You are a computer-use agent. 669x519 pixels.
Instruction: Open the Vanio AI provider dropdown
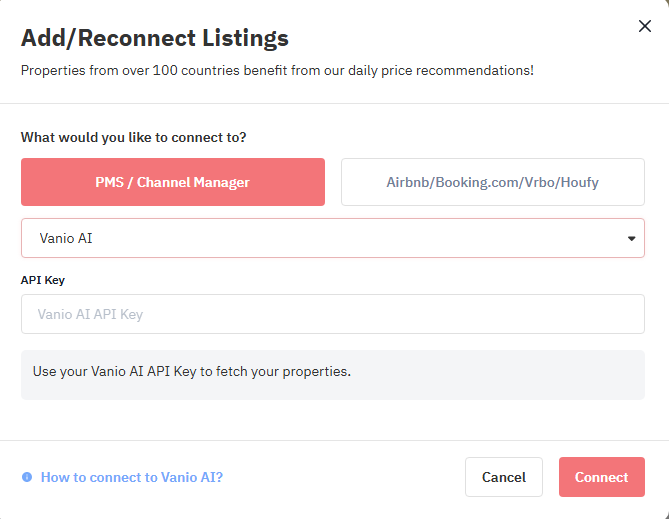coord(333,238)
